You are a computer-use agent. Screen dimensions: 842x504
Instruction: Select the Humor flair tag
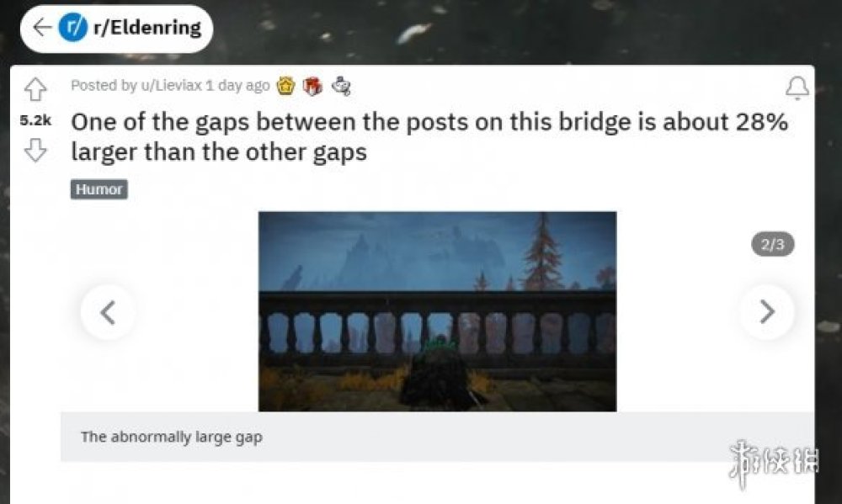pyautogui.click(x=99, y=189)
